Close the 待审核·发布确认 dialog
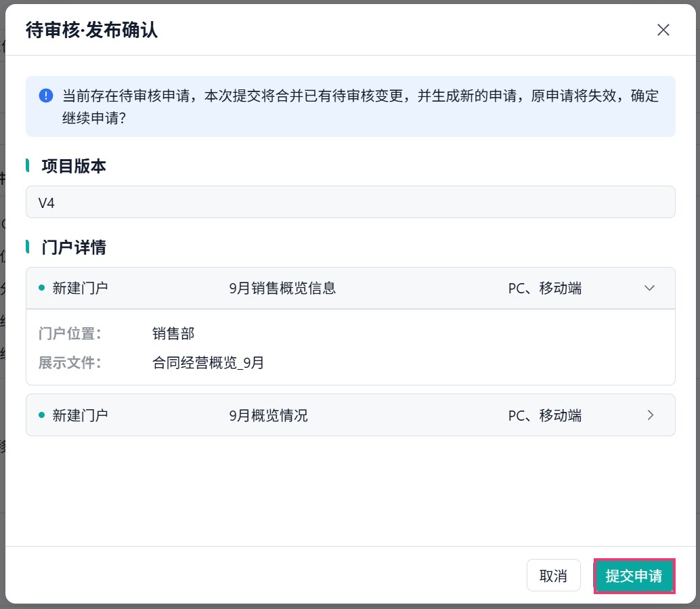This screenshot has width=700, height=609. (663, 30)
